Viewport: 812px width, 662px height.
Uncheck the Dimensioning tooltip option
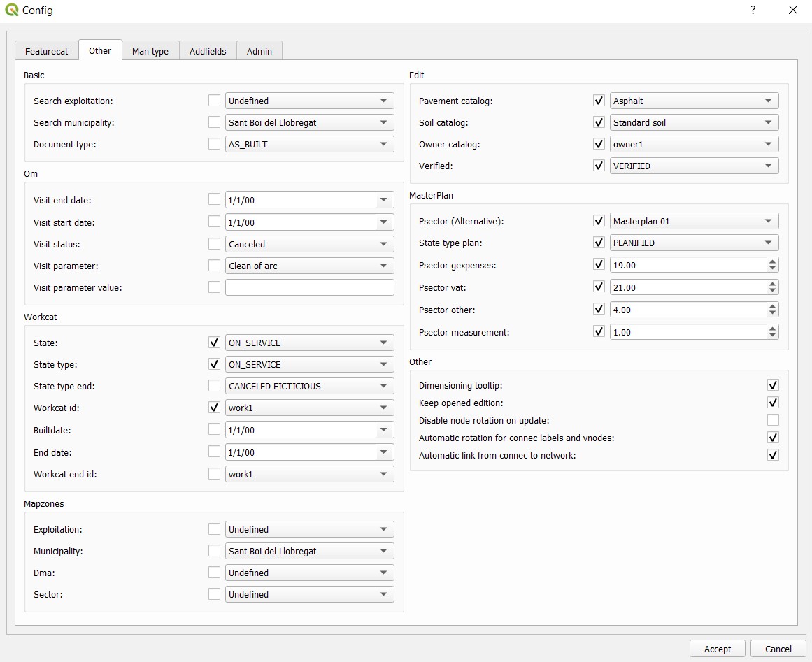click(773, 385)
